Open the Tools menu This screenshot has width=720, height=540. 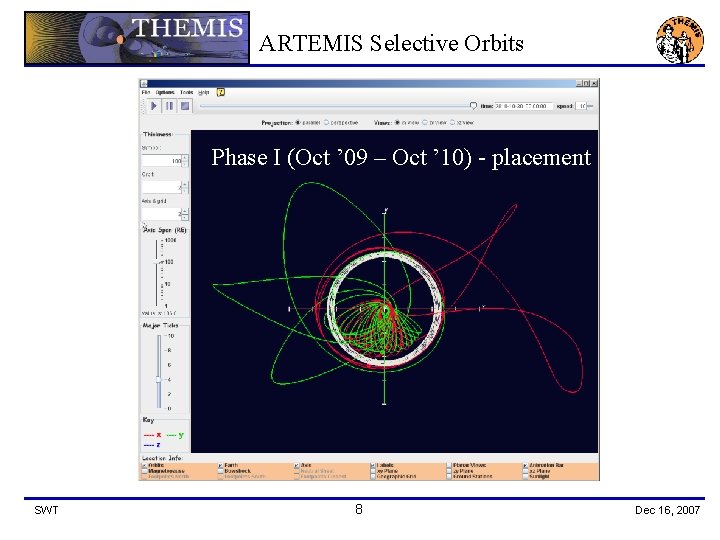[186, 92]
